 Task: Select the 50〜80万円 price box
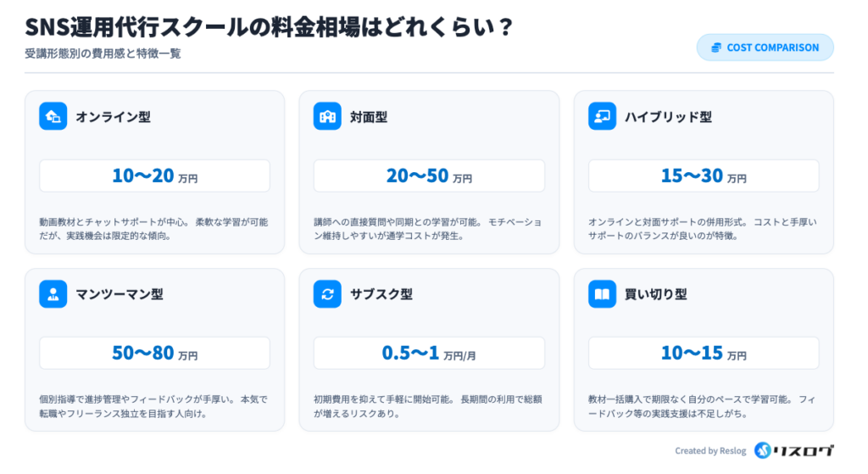[154, 354]
